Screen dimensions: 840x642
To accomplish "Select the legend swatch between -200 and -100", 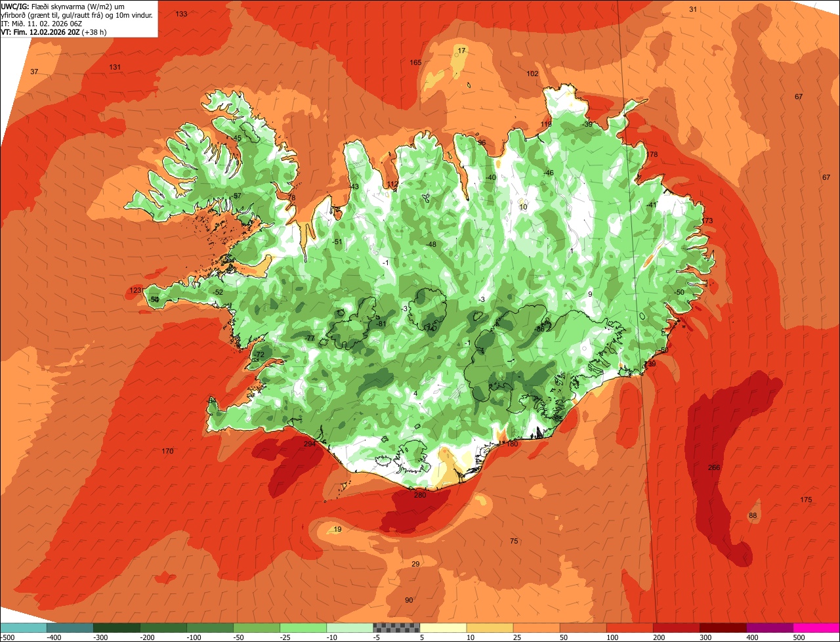I will click(x=163, y=628).
